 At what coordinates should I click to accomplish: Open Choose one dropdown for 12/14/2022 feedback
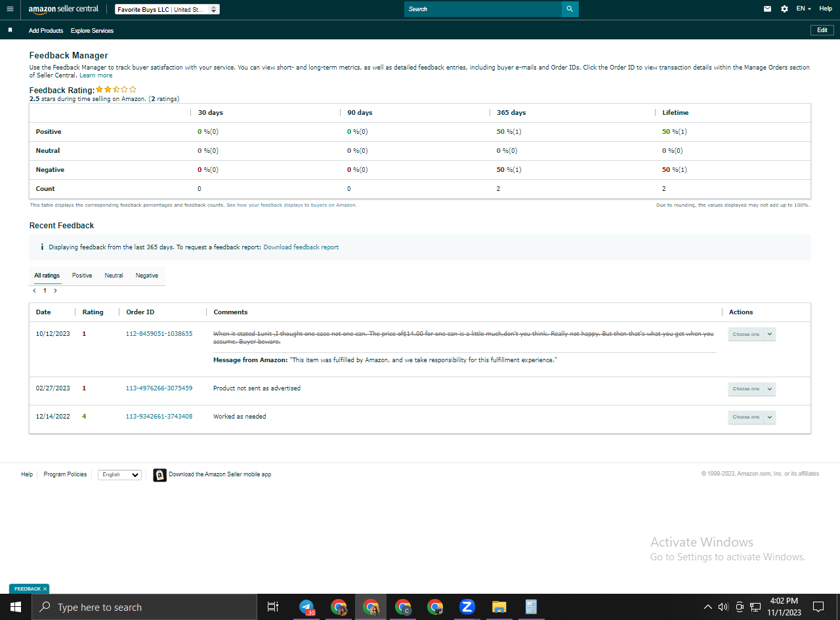(751, 417)
